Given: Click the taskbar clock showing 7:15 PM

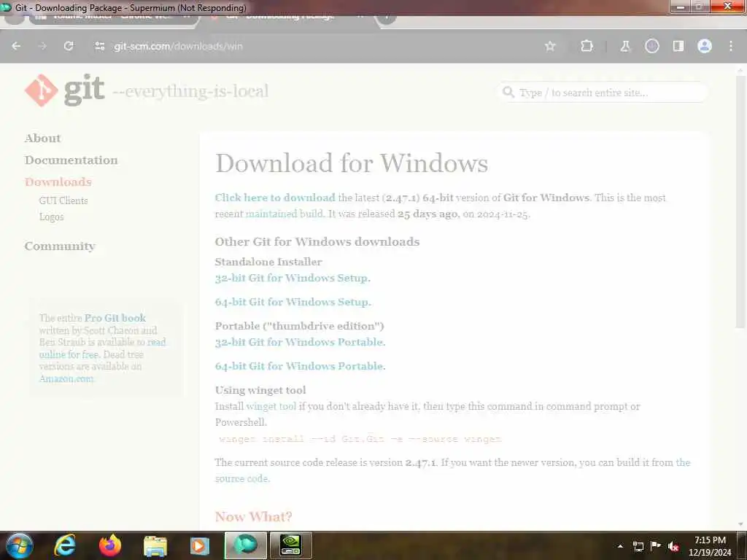Looking at the screenshot, I should [x=710, y=545].
